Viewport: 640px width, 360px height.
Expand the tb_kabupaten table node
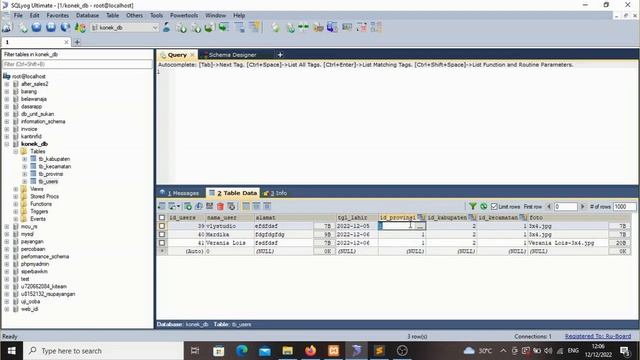(24, 159)
